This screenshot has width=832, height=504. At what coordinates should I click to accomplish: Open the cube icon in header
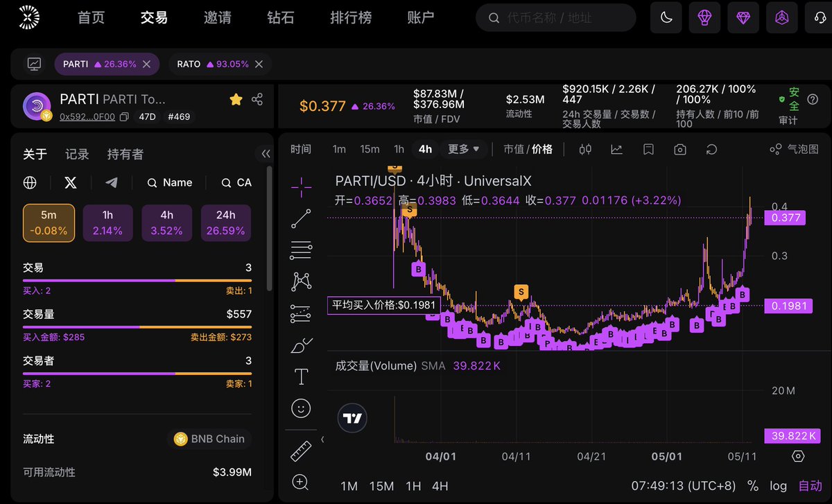point(783,18)
